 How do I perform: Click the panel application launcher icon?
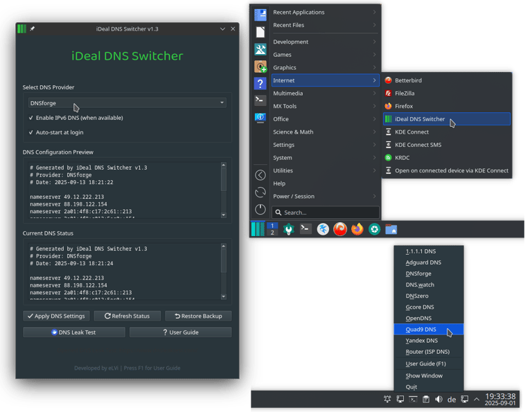tap(258, 229)
